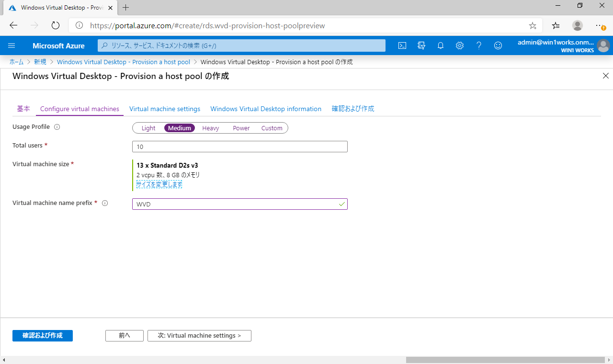
Task: Select the Heavy usage profile
Action: 211,128
